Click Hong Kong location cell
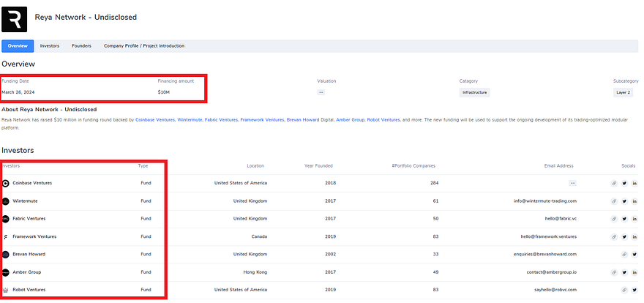This screenshot has width=644, height=303. (x=255, y=272)
